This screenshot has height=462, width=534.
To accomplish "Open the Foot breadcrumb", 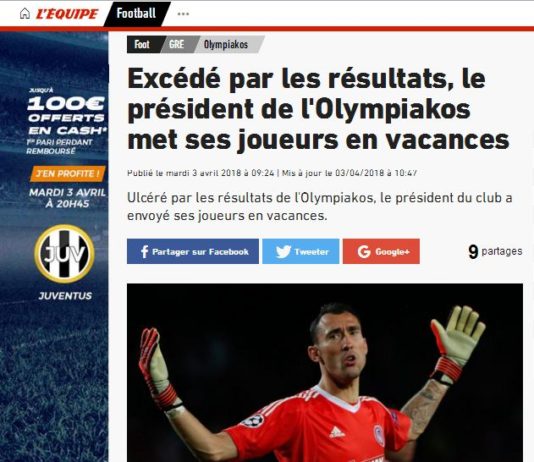I will (142, 44).
